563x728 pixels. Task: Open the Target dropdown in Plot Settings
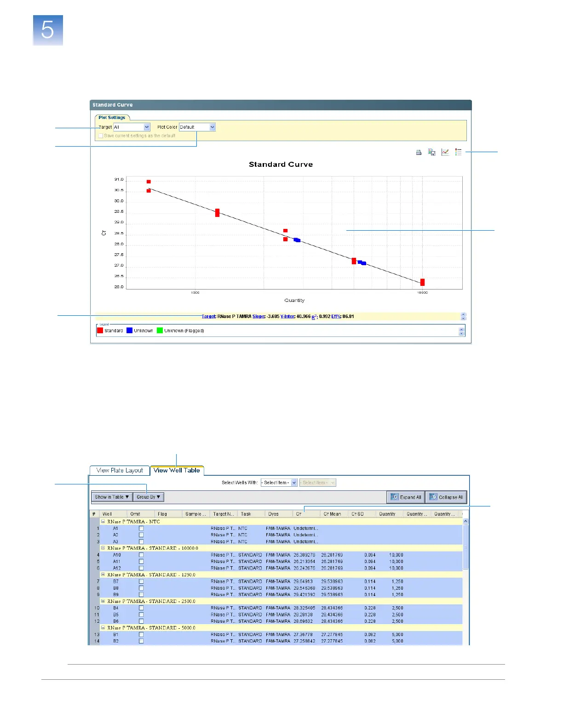[147, 127]
